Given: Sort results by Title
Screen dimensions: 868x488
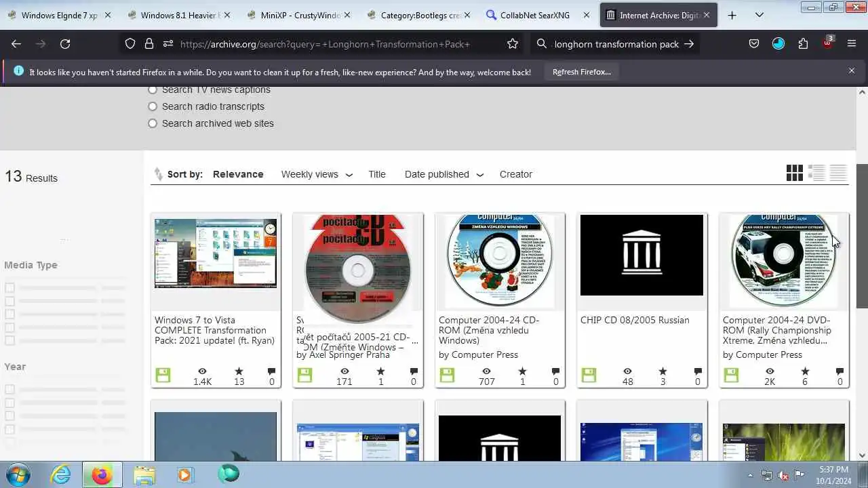Looking at the screenshot, I should 377,174.
